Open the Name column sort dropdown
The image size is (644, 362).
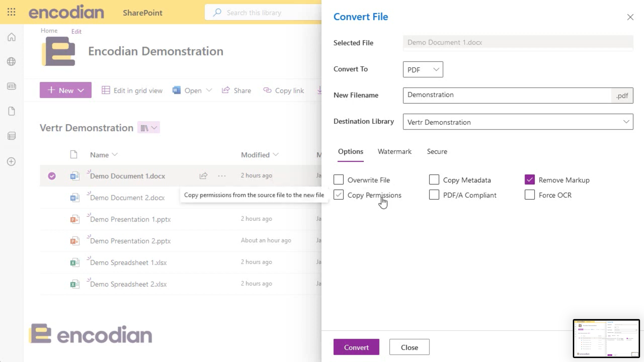coord(115,155)
